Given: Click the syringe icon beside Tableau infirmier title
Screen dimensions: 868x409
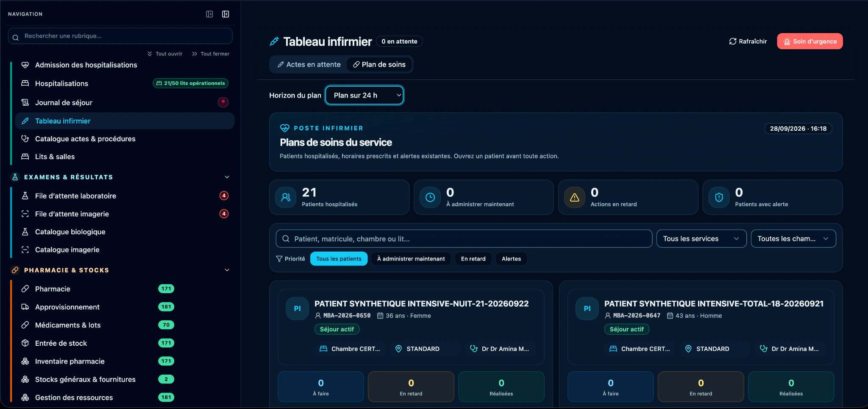Looking at the screenshot, I should [274, 41].
